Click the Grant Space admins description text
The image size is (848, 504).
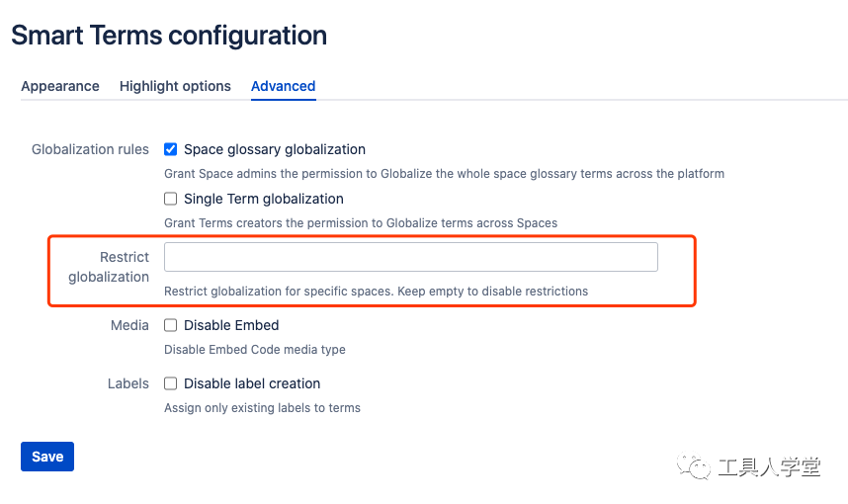coord(444,174)
